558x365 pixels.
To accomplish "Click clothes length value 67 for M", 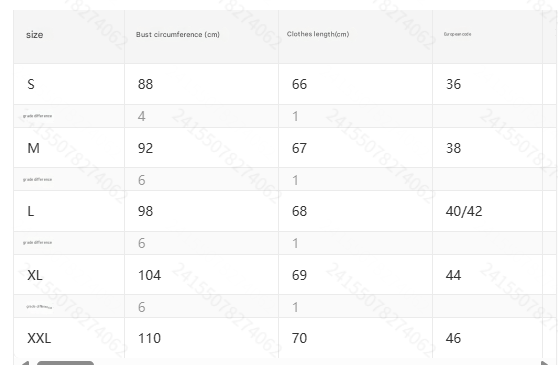I will [x=299, y=148].
